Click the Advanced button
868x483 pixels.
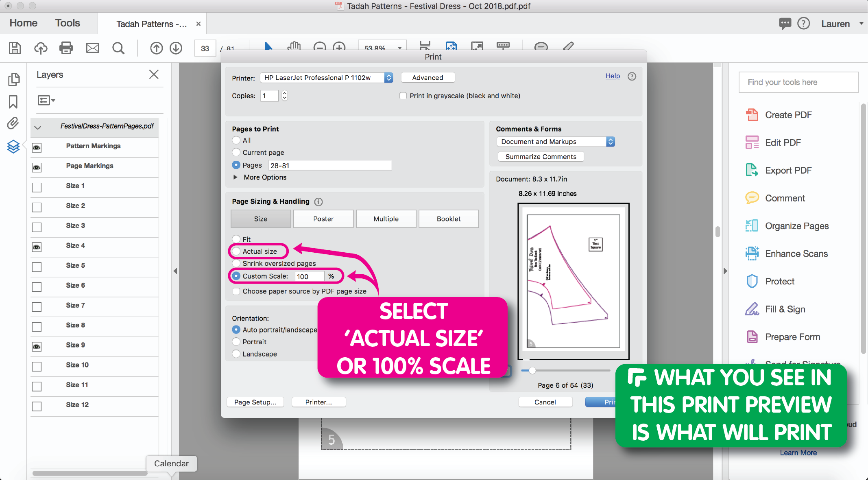427,77
